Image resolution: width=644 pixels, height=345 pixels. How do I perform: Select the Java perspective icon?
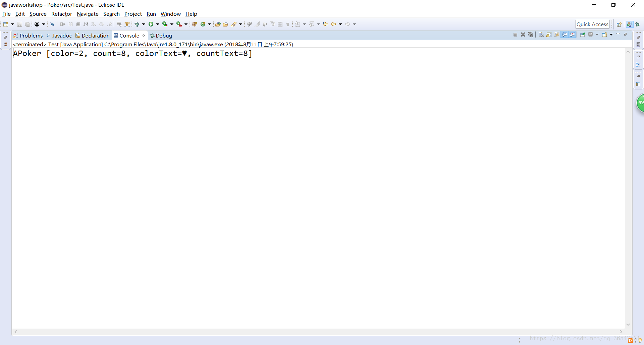[630, 24]
